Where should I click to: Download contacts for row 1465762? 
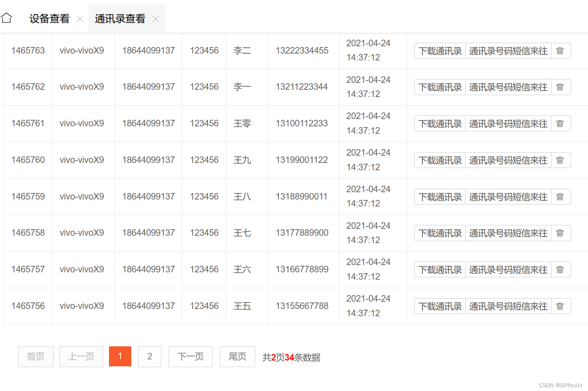point(440,87)
